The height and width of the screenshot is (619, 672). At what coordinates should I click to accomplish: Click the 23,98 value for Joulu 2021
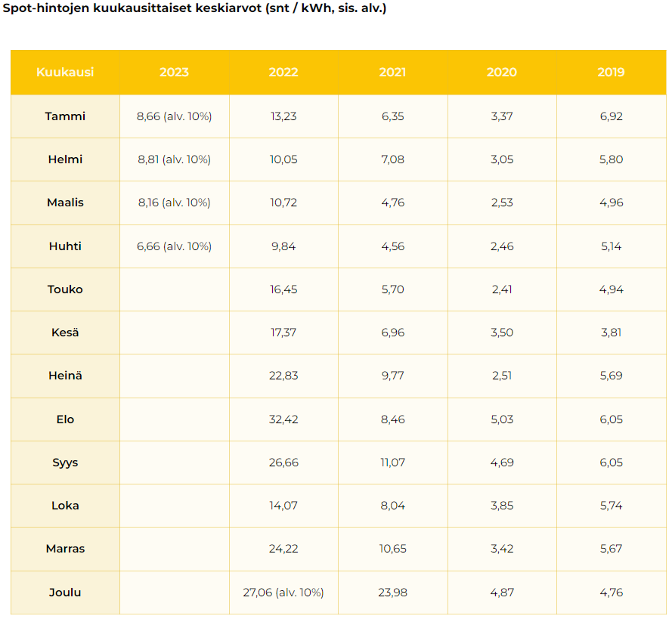coord(392,593)
